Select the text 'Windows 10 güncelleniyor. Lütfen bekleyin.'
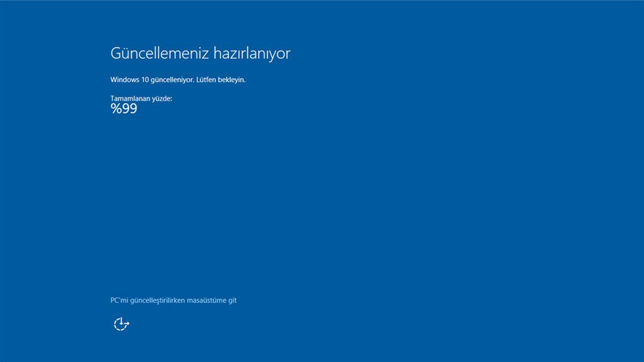This screenshot has width=644, height=362. point(177,79)
